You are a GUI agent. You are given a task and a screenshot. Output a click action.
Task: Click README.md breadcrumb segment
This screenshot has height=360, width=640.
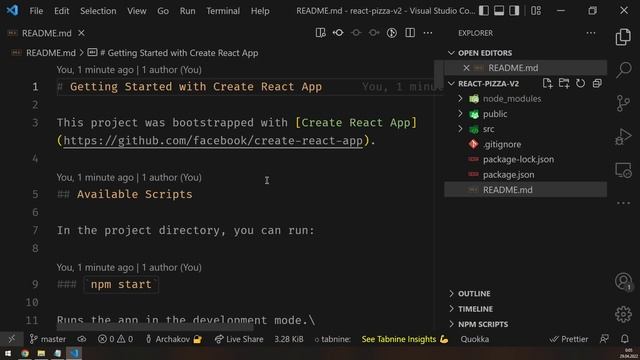51,53
